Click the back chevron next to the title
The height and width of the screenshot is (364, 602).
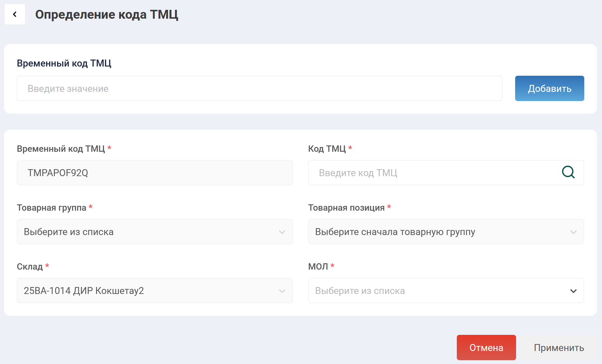tap(15, 14)
